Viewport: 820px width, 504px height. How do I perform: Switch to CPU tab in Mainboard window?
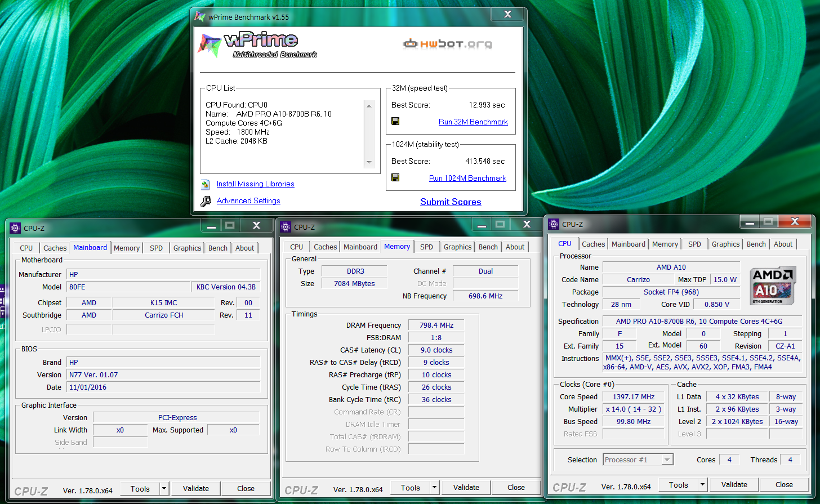point(26,248)
